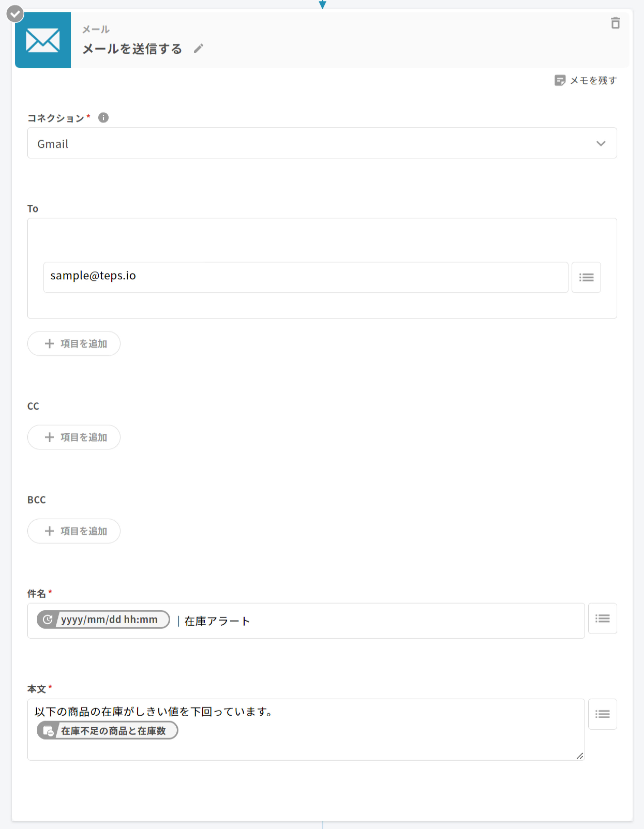Click the trash delete icon
644x829 pixels.
pyautogui.click(x=615, y=23)
